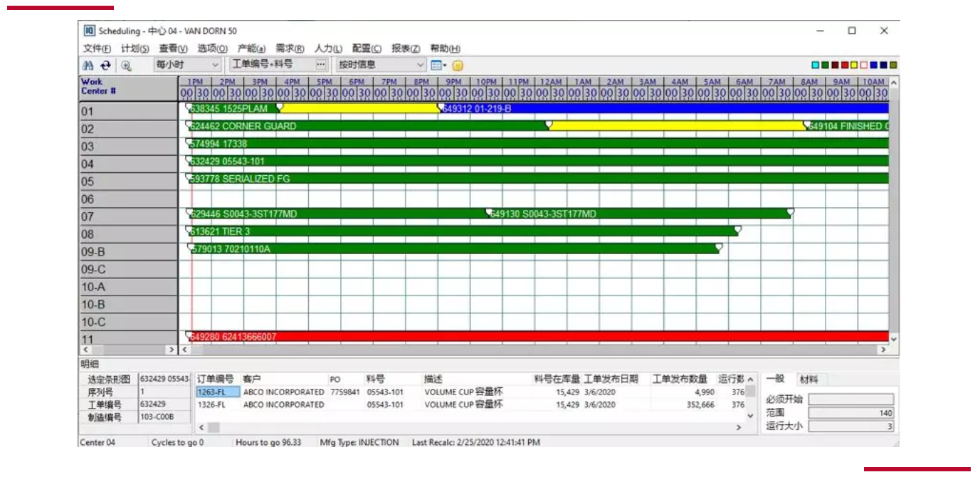Click the yellow gear settings icon

point(458,66)
